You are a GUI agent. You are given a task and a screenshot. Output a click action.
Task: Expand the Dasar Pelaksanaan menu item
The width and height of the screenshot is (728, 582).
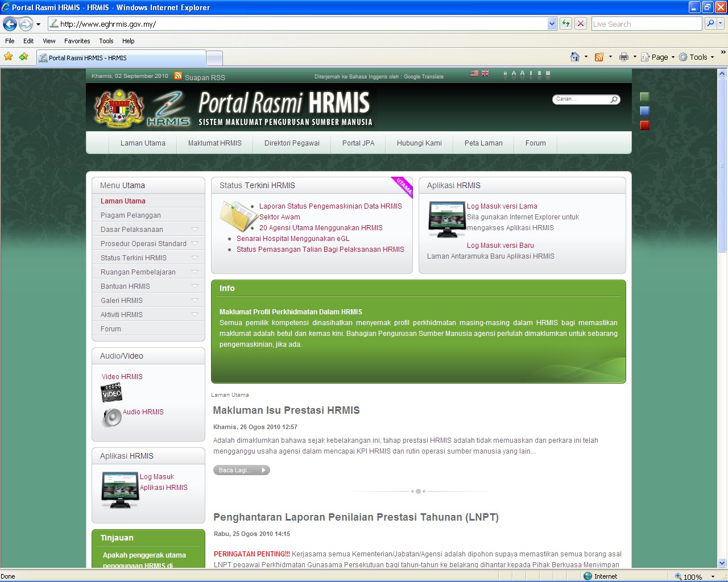(131, 229)
